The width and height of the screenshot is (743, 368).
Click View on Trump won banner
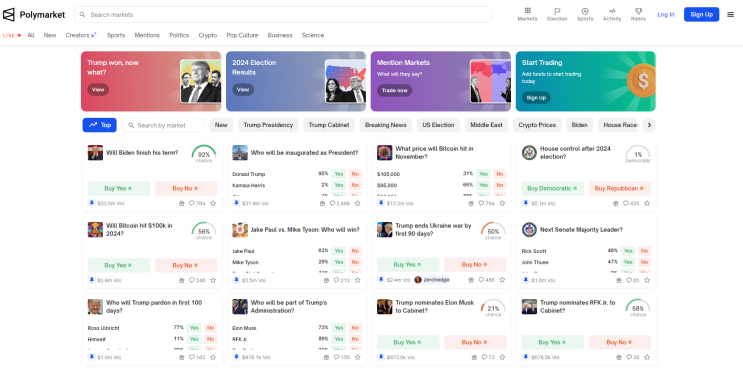[x=98, y=90]
